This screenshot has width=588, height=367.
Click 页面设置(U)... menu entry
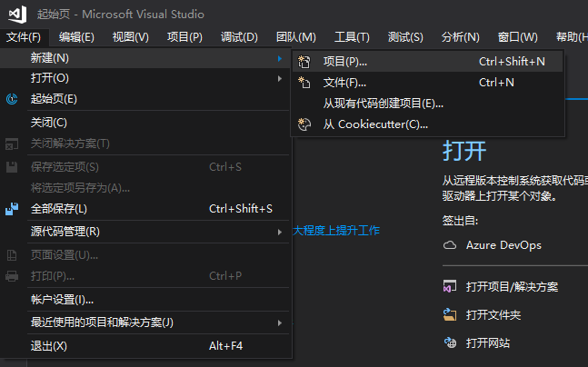pyautogui.click(x=145, y=255)
